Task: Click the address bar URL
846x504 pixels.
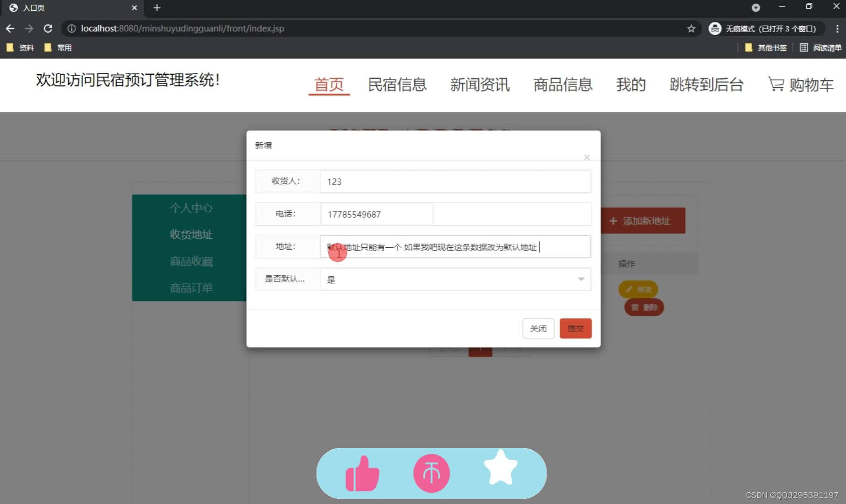Action: [182, 28]
